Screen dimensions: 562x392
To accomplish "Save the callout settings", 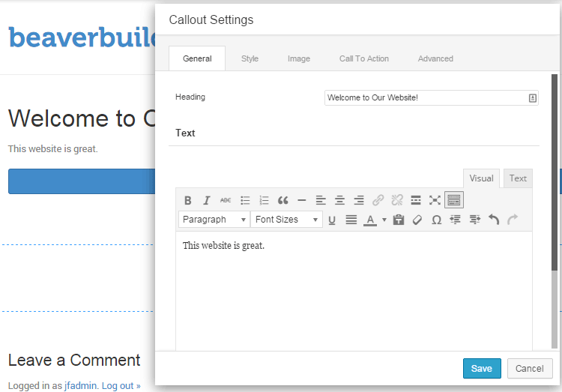I will pyautogui.click(x=482, y=368).
